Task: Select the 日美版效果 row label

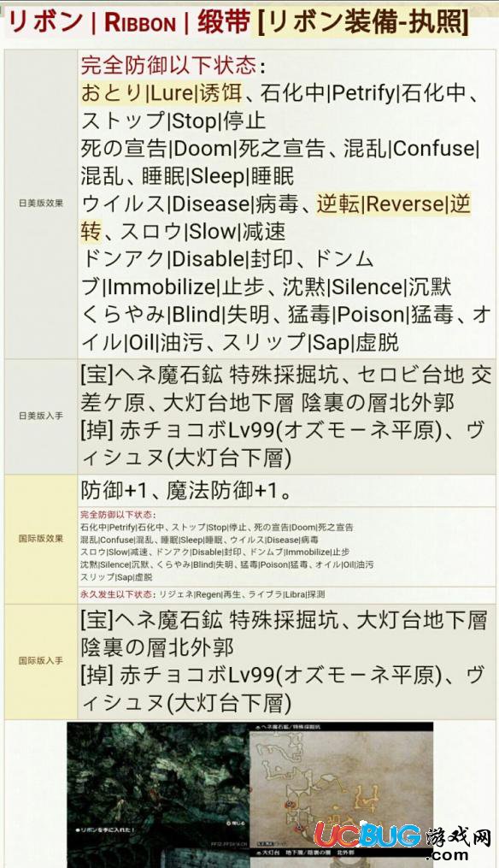Action: (x=41, y=204)
